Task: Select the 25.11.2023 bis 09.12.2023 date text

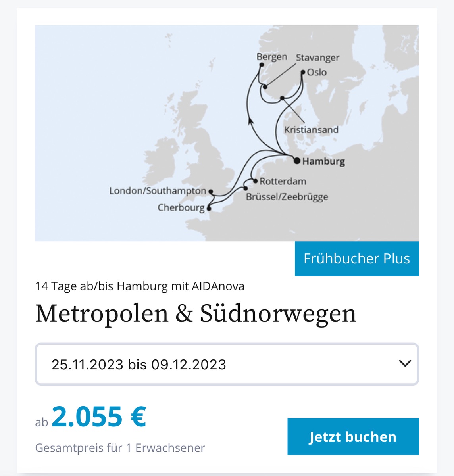Action: click(139, 365)
